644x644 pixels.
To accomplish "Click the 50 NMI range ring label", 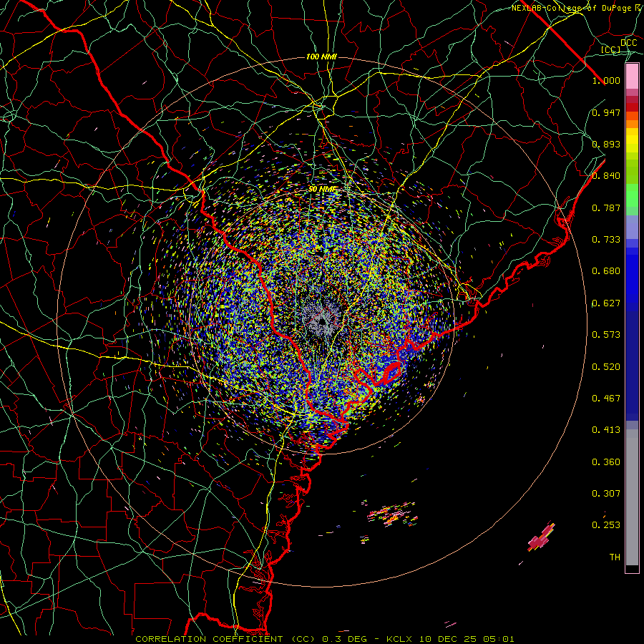I will (x=323, y=190).
